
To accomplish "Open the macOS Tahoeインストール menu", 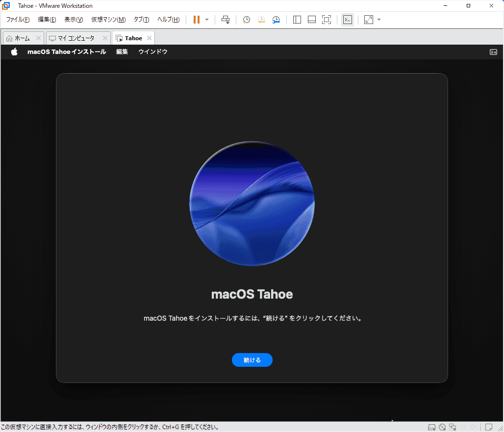I will tap(67, 52).
